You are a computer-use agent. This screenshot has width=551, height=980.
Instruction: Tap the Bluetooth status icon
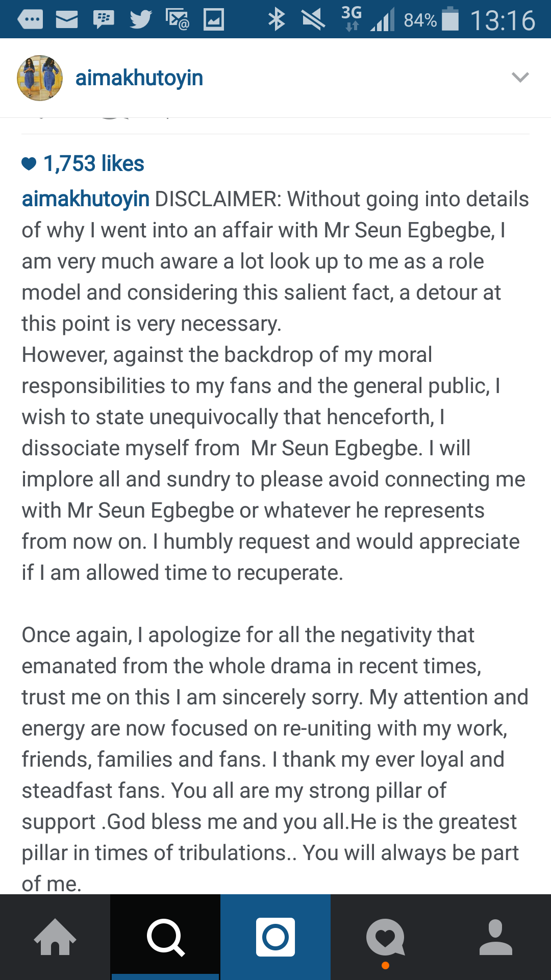277,20
